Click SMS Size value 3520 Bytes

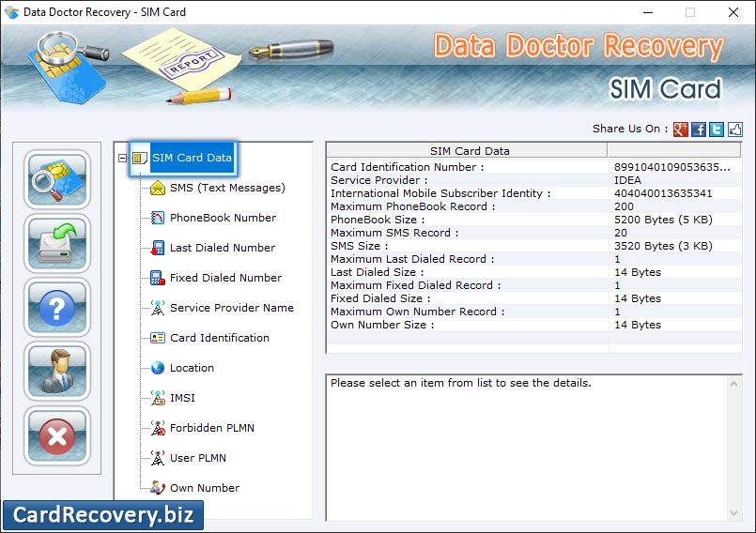coord(663,246)
